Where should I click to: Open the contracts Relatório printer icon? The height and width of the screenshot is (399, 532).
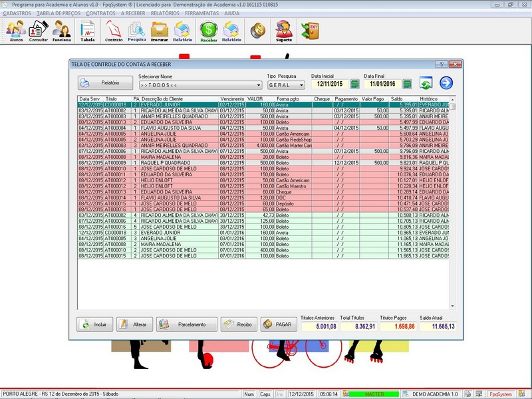coord(182,31)
